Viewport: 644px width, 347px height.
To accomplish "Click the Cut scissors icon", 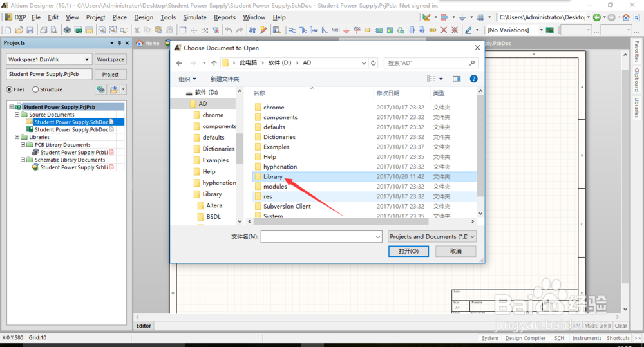I will tap(137, 30).
